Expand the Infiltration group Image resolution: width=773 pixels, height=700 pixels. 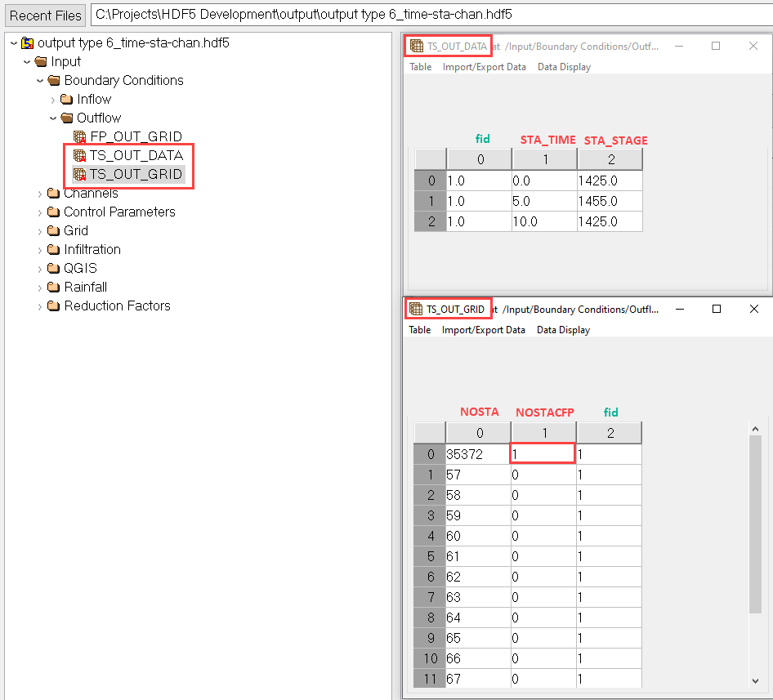pyautogui.click(x=40, y=250)
